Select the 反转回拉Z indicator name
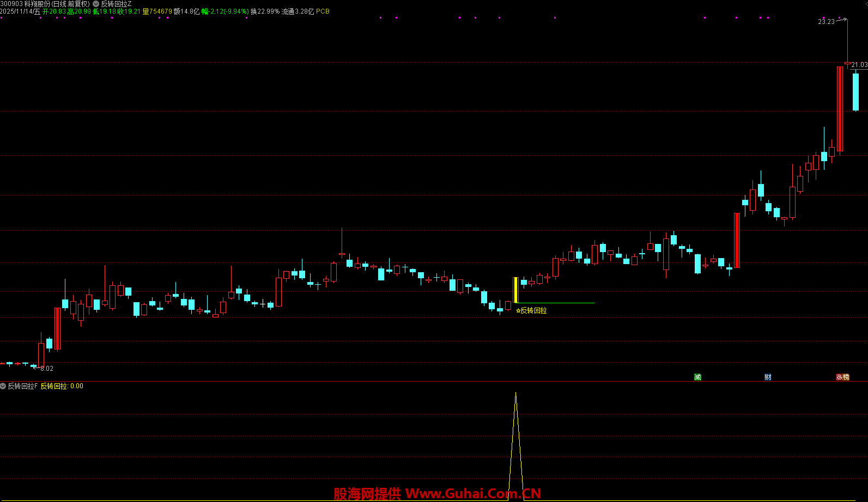Image resolution: width=868 pixels, height=502 pixels. [116, 4]
